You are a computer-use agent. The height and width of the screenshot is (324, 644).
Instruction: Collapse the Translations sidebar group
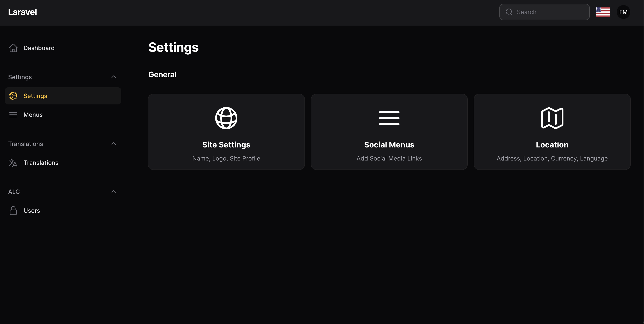click(113, 144)
